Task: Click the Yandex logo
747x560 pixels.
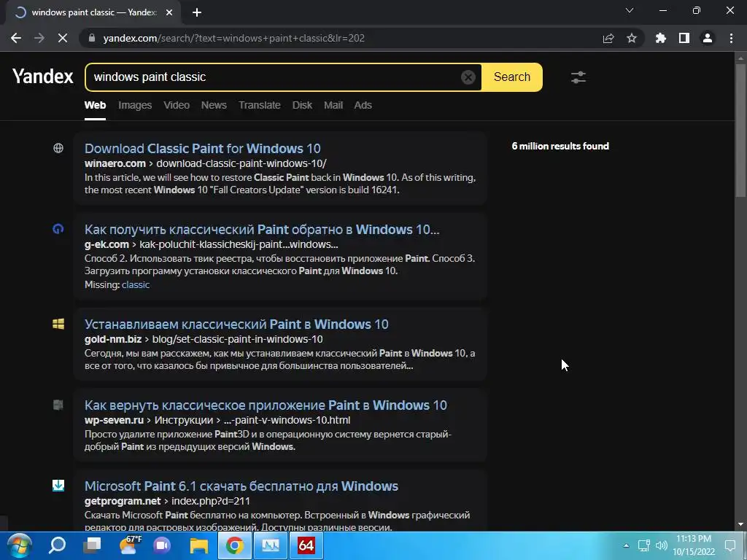Action: click(x=43, y=76)
